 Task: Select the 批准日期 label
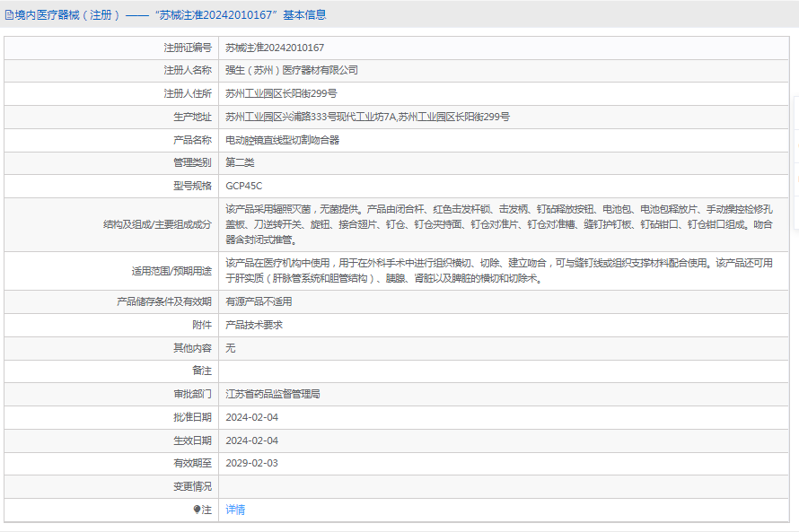pyautogui.click(x=192, y=417)
